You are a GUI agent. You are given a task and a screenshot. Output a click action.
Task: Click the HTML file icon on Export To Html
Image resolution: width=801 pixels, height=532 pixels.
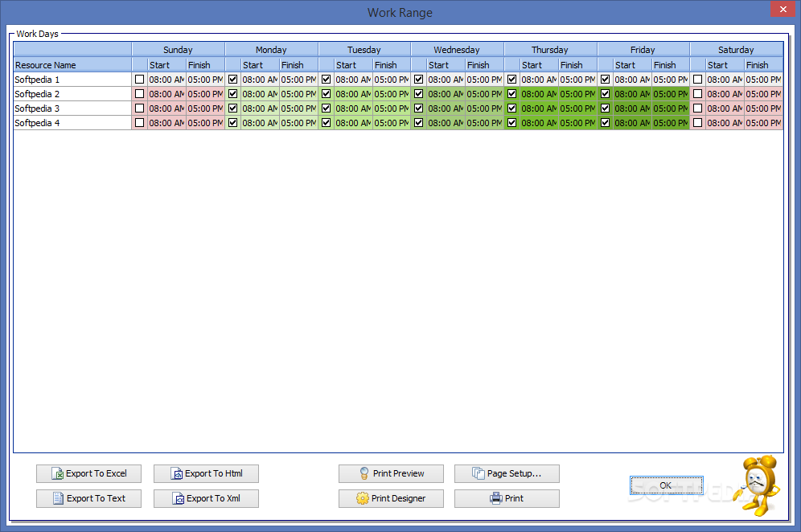coord(177,474)
